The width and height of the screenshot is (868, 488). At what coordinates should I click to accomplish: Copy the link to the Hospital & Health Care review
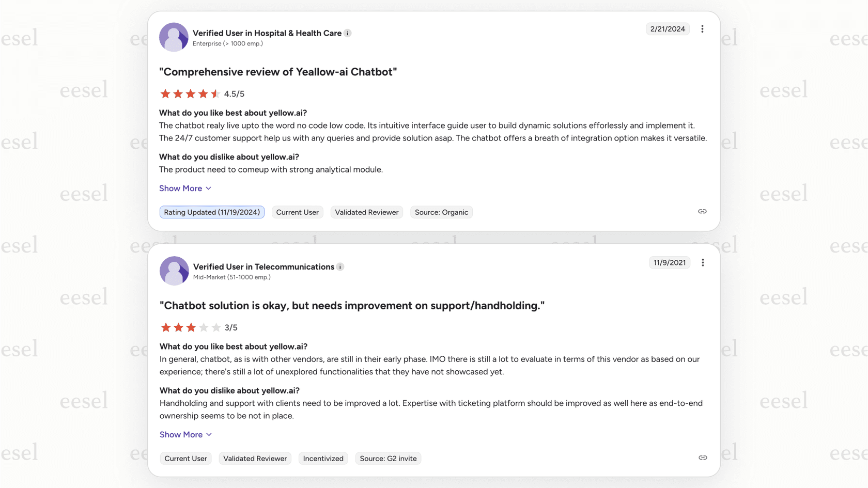702,211
